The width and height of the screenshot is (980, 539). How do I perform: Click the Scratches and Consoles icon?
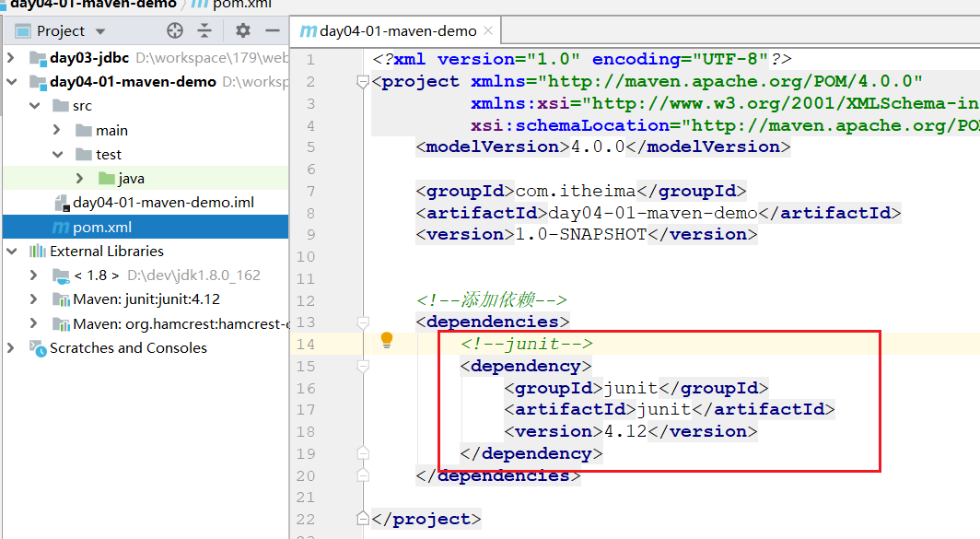coord(38,347)
